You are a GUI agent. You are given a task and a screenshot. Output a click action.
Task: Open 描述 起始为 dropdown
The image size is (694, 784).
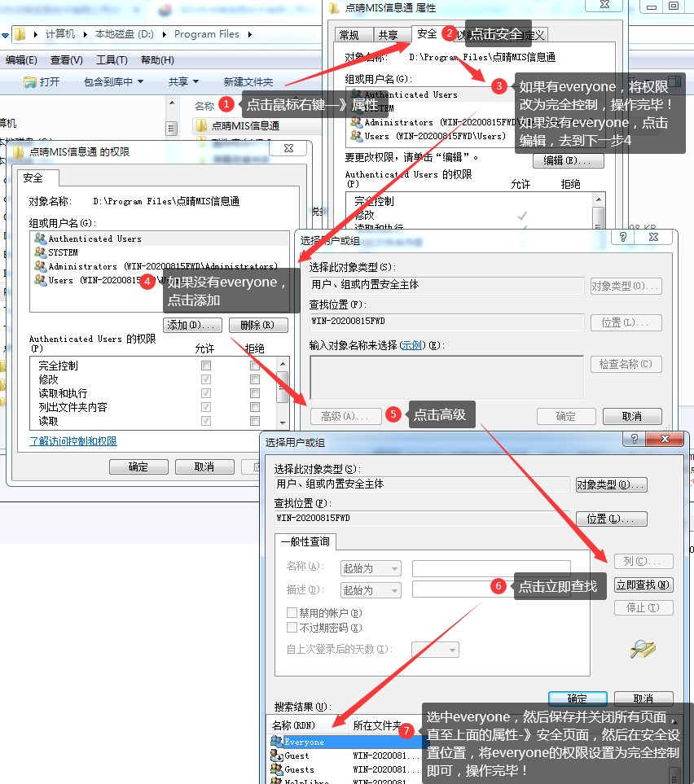point(371,590)
